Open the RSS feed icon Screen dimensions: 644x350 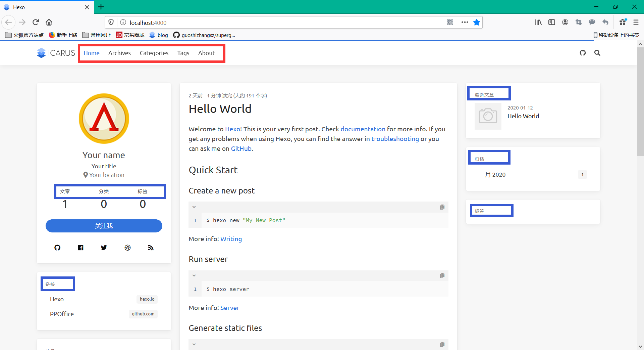coord(151,248)
